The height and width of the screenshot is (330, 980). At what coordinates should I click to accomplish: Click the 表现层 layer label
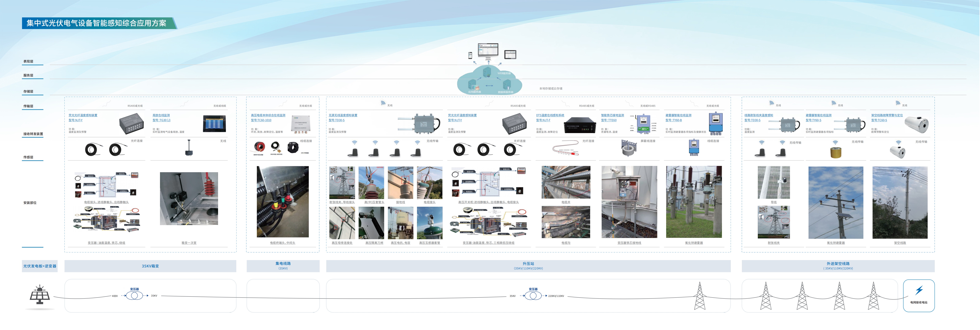click(28, 61)
